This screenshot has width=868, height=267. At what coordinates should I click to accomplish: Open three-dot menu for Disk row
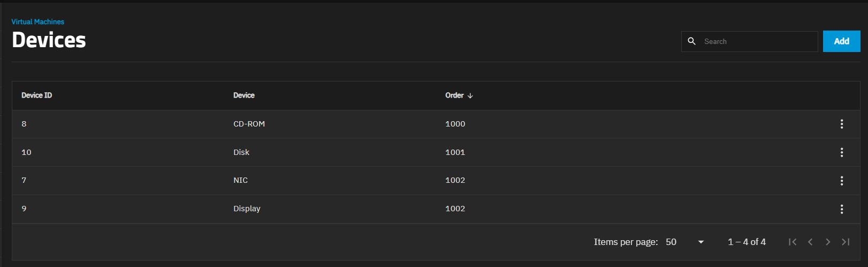pyautogui.click(x=841, y=152)
